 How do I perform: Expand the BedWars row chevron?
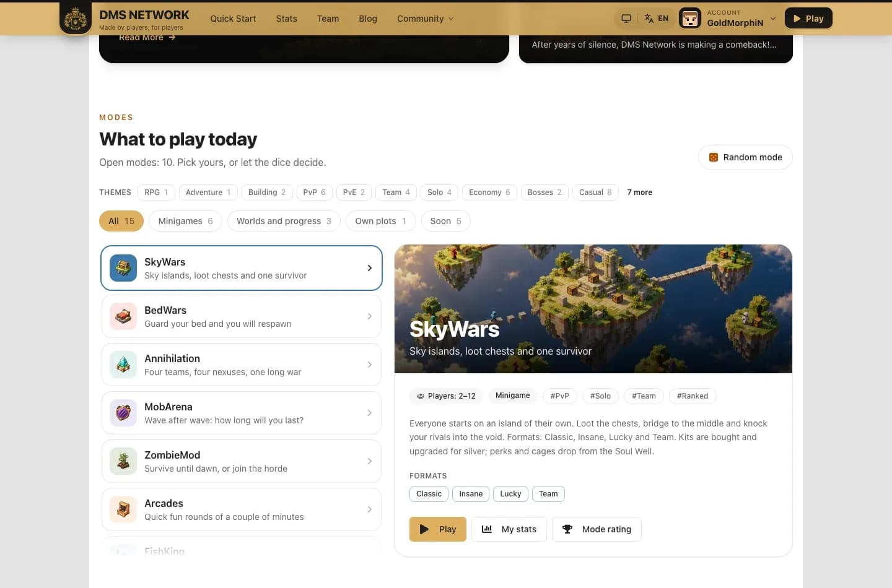point(370,316)
